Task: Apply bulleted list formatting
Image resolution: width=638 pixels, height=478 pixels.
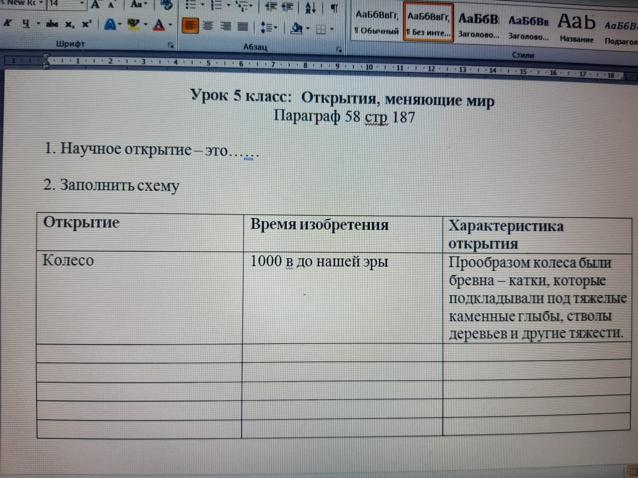Action: click(190, 5)
